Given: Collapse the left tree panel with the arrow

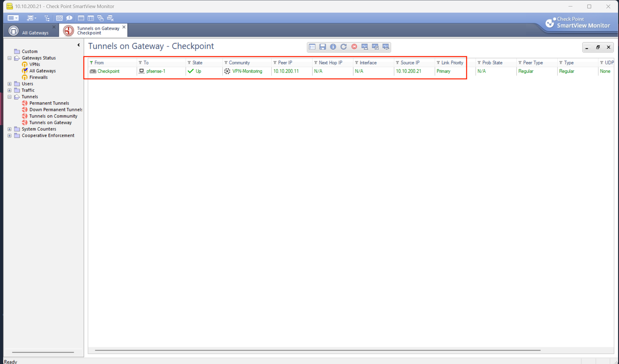Looking at the screenshot, I should [x=79, y=45].
